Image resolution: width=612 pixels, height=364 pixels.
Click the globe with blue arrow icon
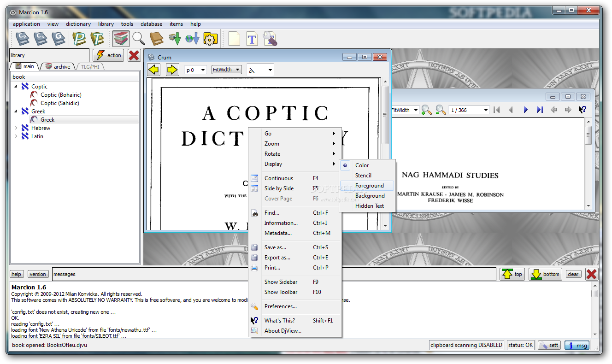(x=192, y=39)
